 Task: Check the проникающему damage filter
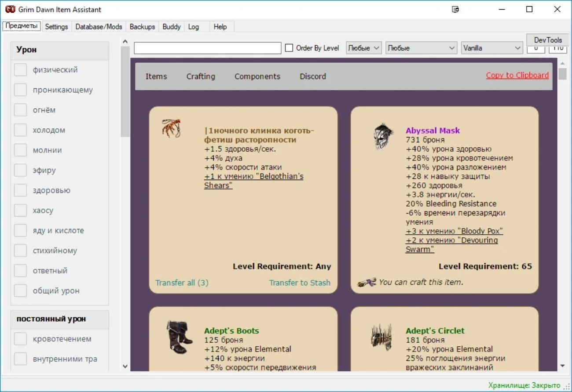pos(21,90)
